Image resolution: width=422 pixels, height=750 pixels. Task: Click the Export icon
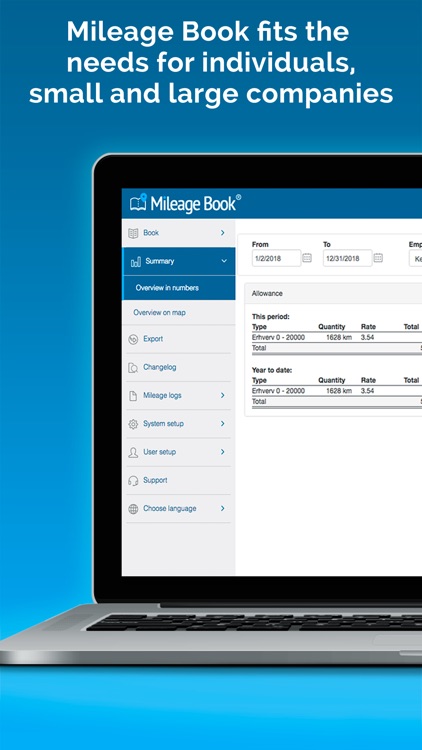click(x=133, y=340)
